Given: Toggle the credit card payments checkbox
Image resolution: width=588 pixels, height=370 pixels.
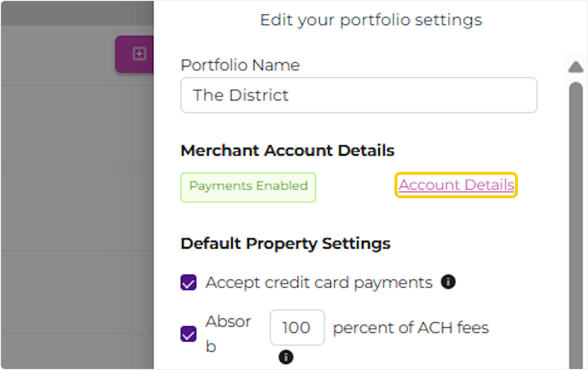Looking at the screenshot, I should coord(188,282).
